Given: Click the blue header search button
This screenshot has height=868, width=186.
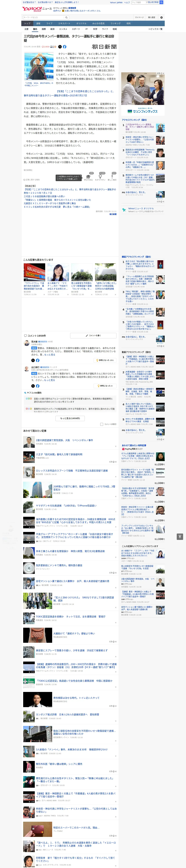Looking at the screenshot, I should point(161,2).
